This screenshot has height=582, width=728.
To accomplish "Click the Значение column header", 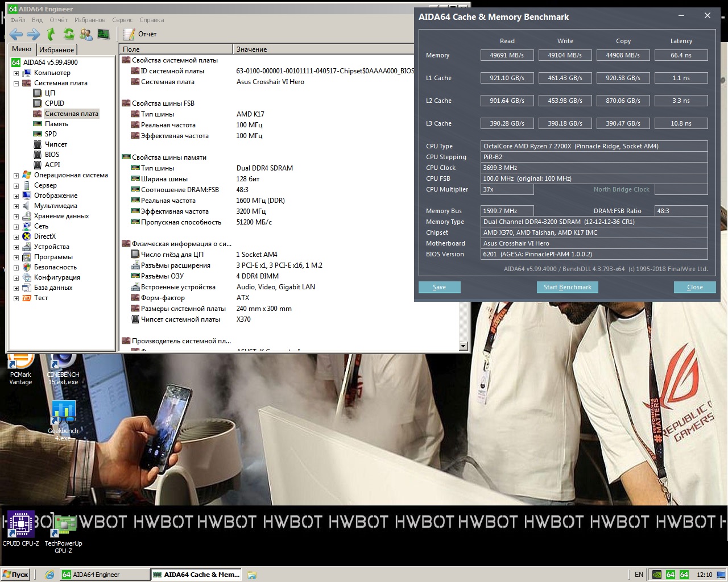I will (324, 49).
